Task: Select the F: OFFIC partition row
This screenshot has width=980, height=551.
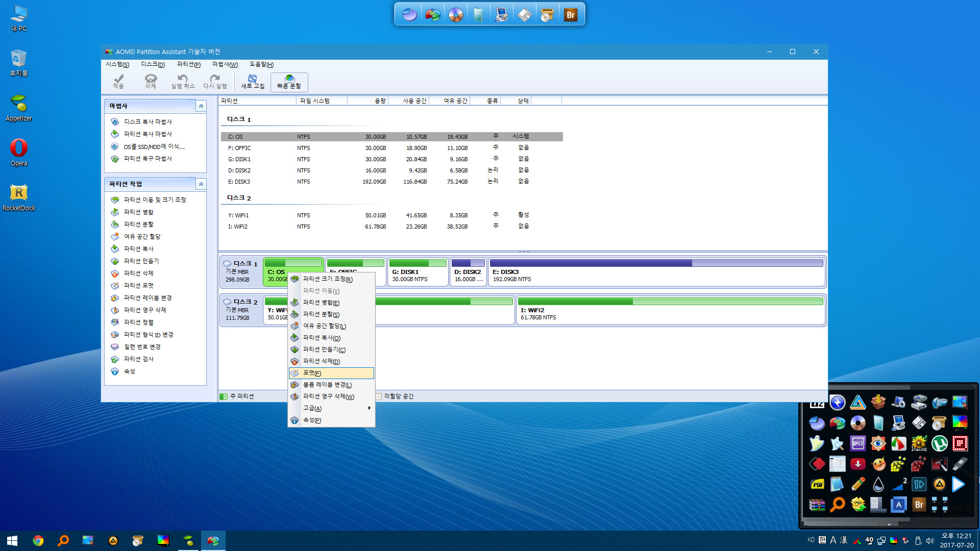Action: click(391, 148)
